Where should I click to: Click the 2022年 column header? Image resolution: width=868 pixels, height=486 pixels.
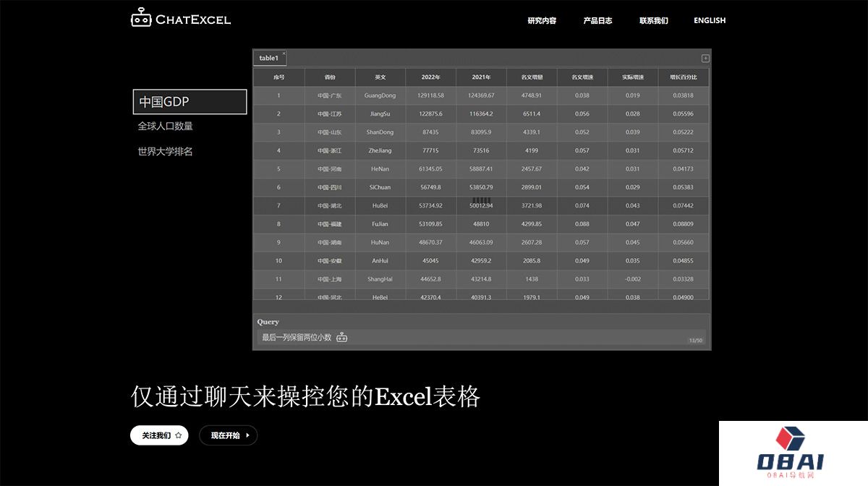[x=430, y=77]
